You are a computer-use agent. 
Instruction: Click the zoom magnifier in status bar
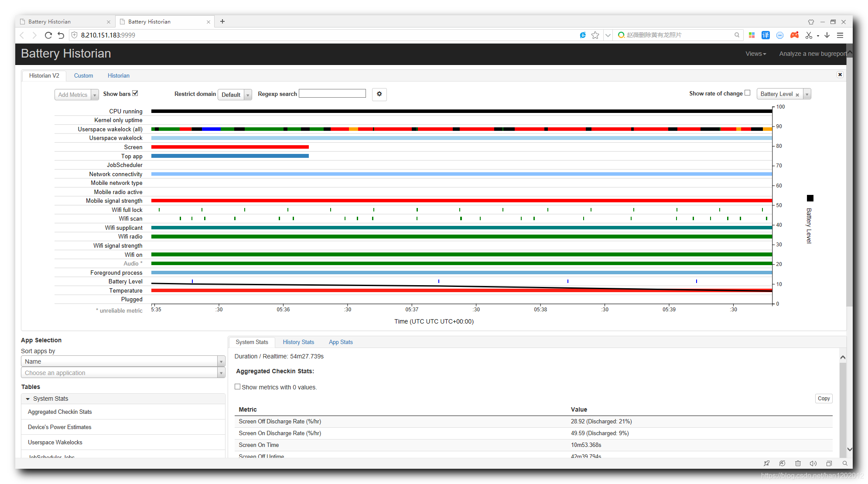[845, 464]
